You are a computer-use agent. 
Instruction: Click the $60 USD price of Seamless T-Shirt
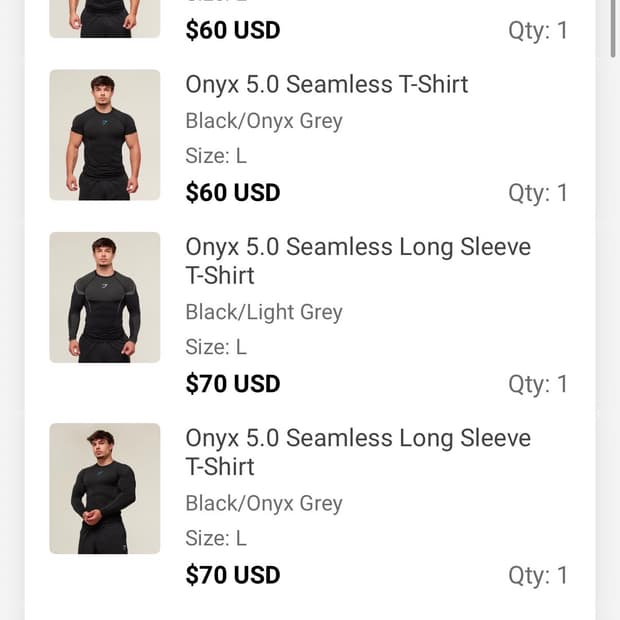click(x=232, y=192)
